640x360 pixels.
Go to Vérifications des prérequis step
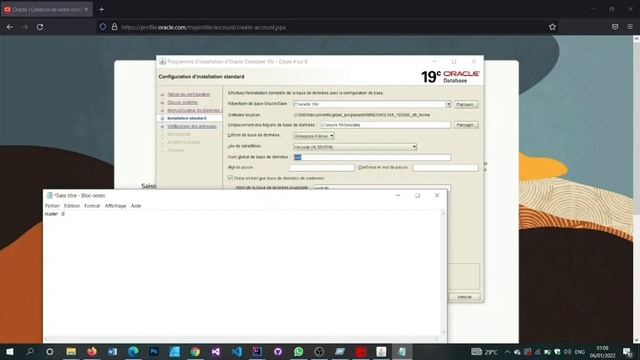192,126
